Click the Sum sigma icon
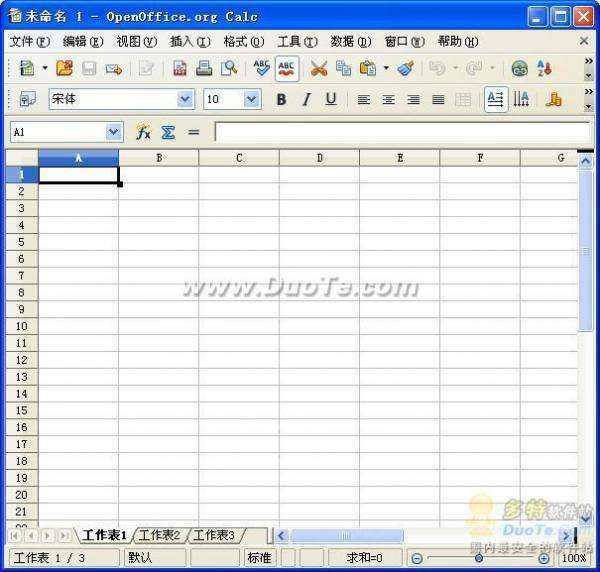The width and height of the screenshot is (600, 572). 168,132
